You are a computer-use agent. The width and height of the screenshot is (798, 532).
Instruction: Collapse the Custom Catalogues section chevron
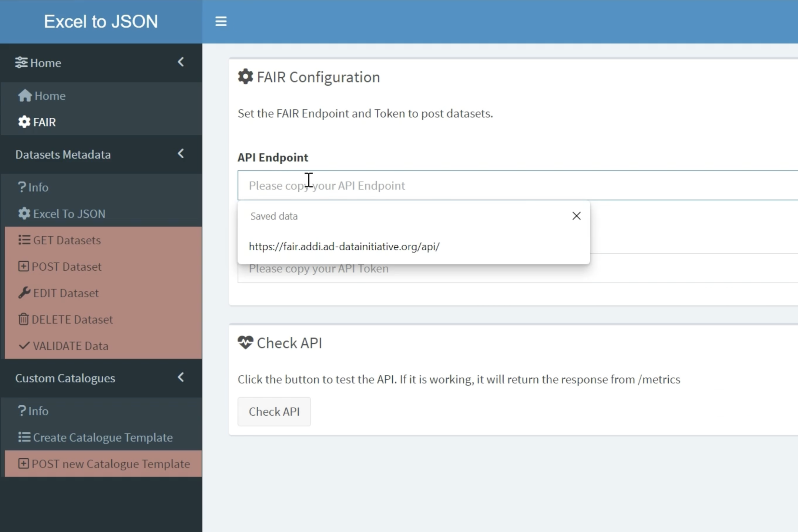point(181,377)
